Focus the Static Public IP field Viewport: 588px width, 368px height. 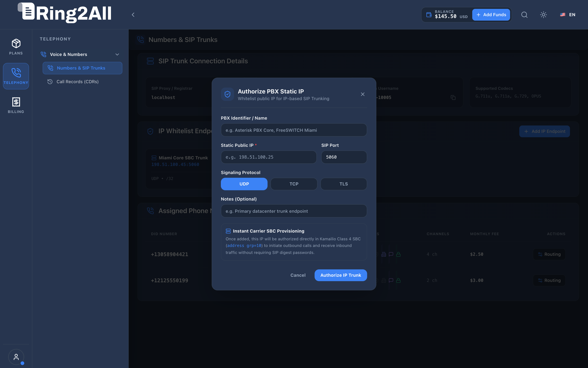pos(269,157)
